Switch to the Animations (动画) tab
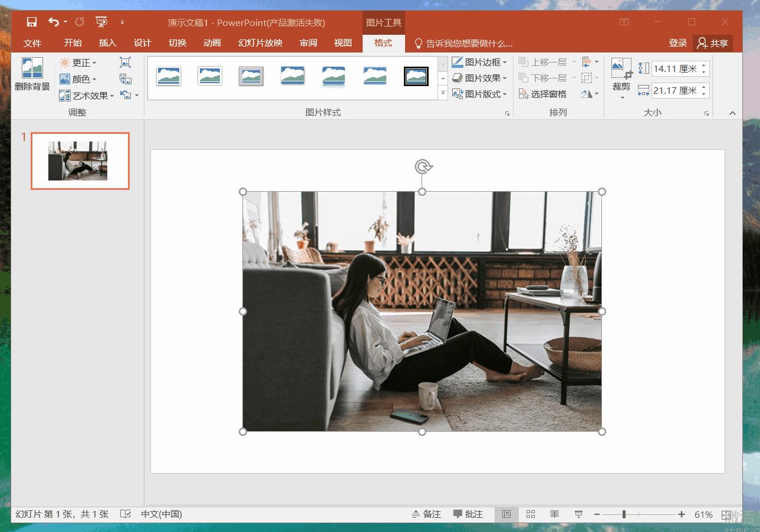 pyautogui.click(x=212, y=43)
